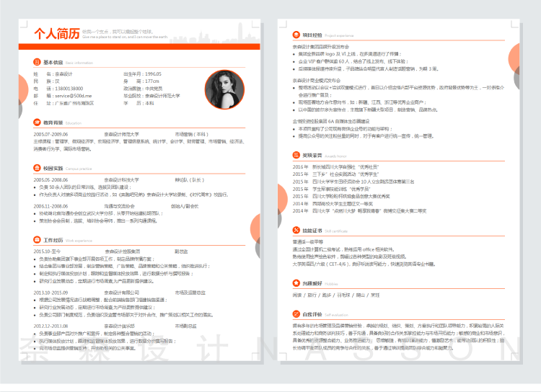The image size is (541, 392).
Task: Click the CET-4/6 English skill line
Action: pos(364,264)
